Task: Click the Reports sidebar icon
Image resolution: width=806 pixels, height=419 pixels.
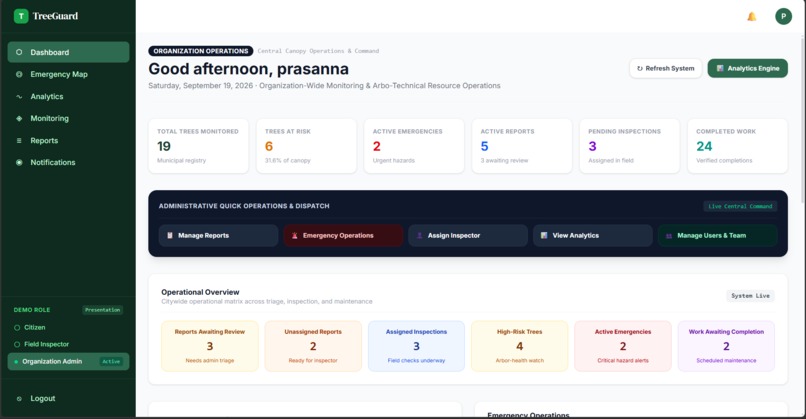Action: click(19, 140)
